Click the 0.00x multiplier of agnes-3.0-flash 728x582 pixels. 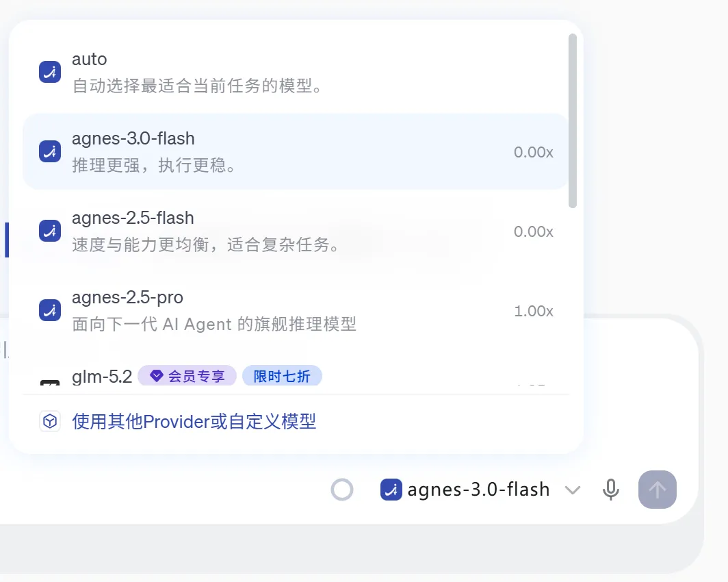(534, 153)
